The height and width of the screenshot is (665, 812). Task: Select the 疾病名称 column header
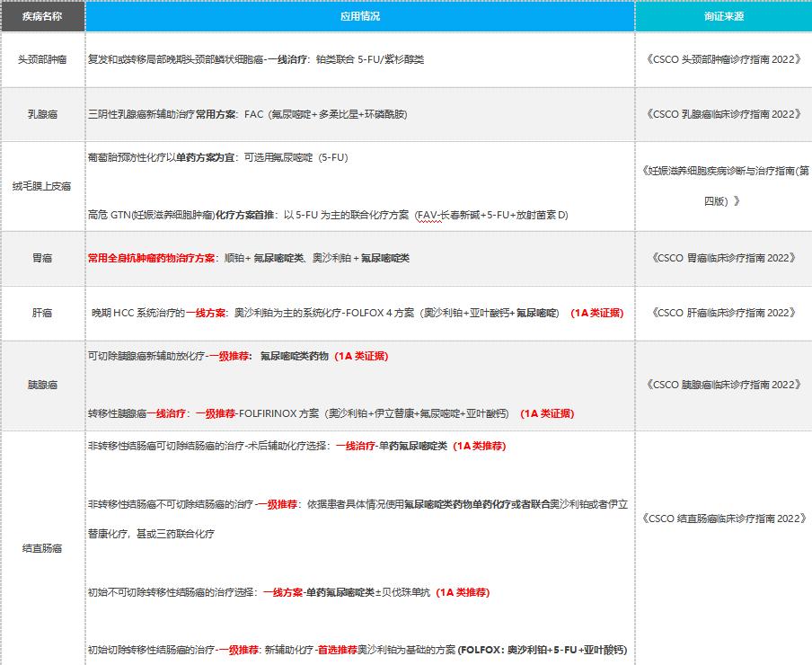click(x=42, y=15)
